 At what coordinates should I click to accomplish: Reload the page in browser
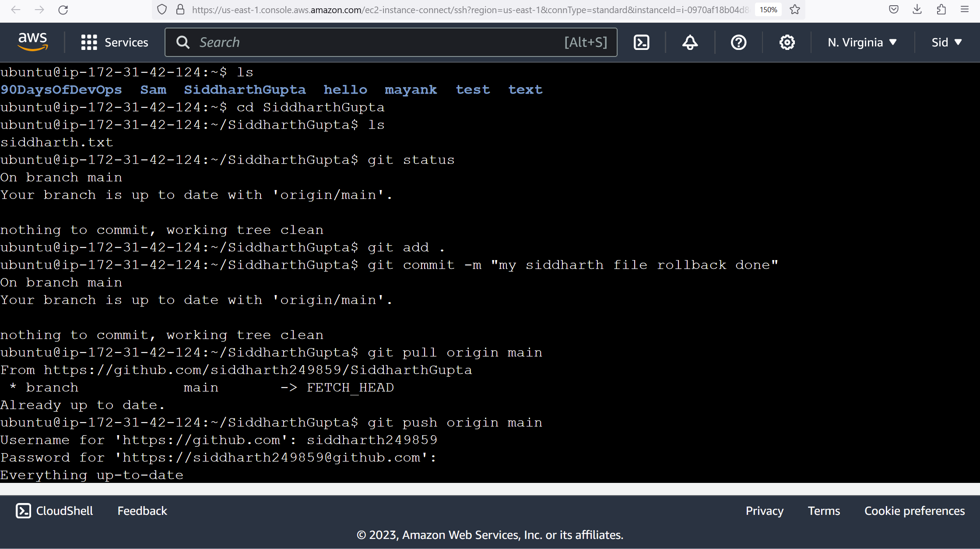pos(63,10)
